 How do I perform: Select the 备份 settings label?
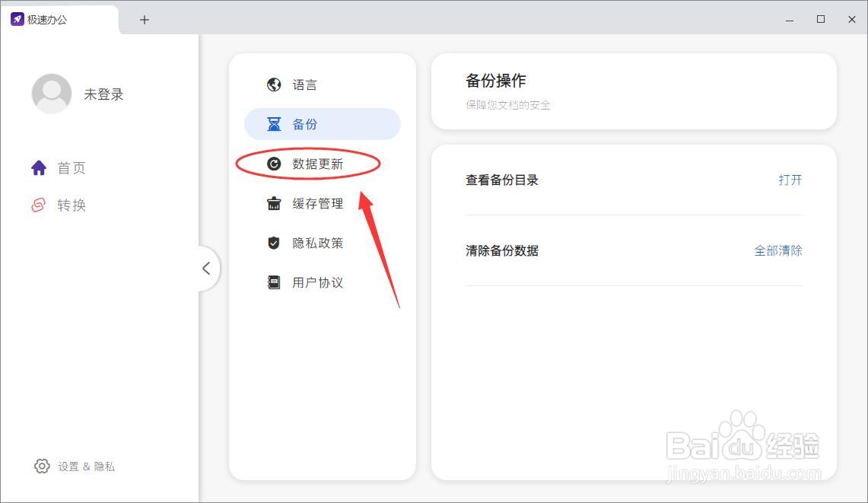tap(304, 124)
